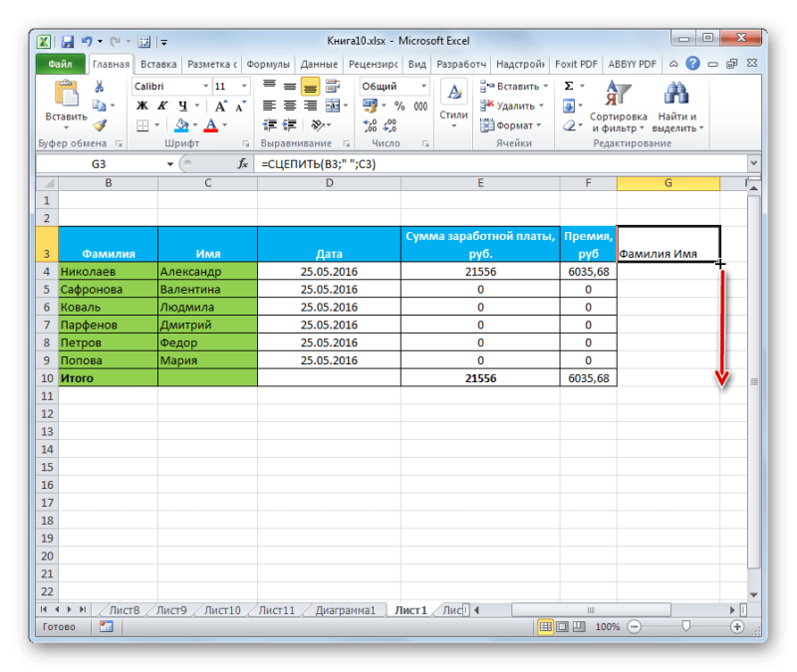Click the zoom slider handle

685,626
